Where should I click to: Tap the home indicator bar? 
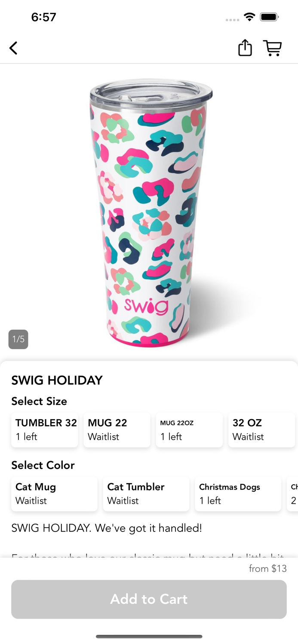[x=149, y=636]
